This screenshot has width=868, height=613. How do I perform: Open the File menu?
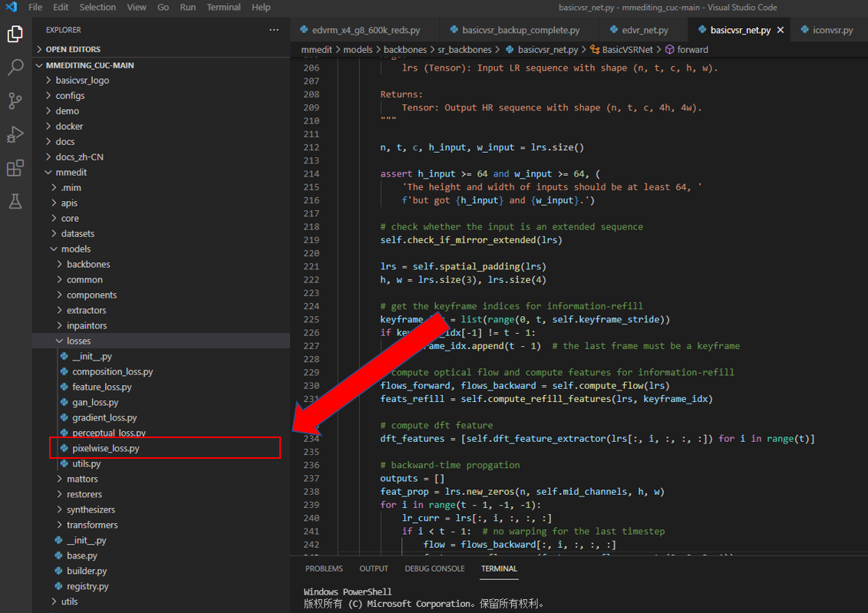click(x=35, y=7)
